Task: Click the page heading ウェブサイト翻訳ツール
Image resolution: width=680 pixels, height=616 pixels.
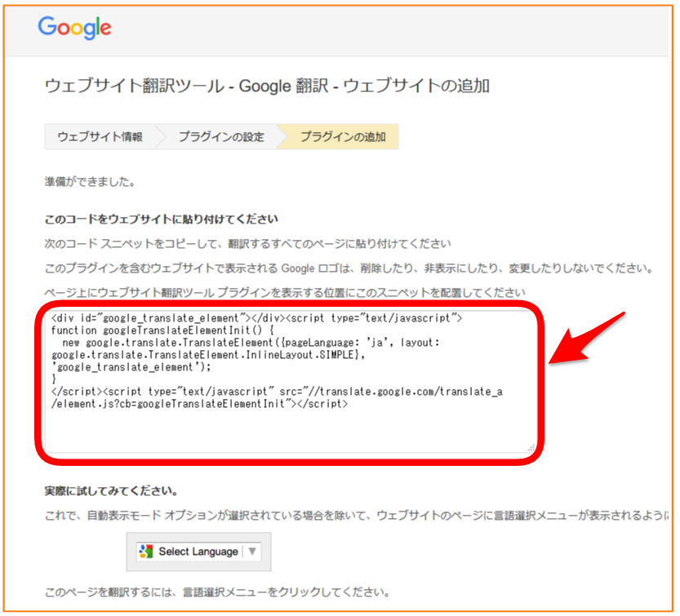Action: 268,86
